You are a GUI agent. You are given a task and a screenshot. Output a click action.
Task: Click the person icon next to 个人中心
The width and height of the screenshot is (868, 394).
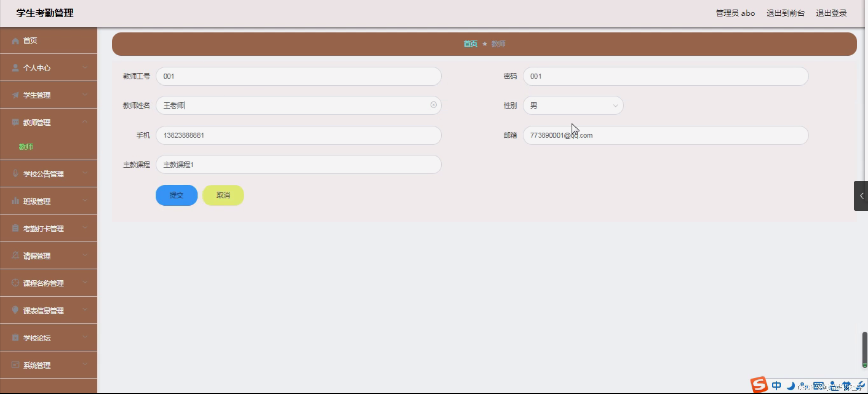pos(15,68)
